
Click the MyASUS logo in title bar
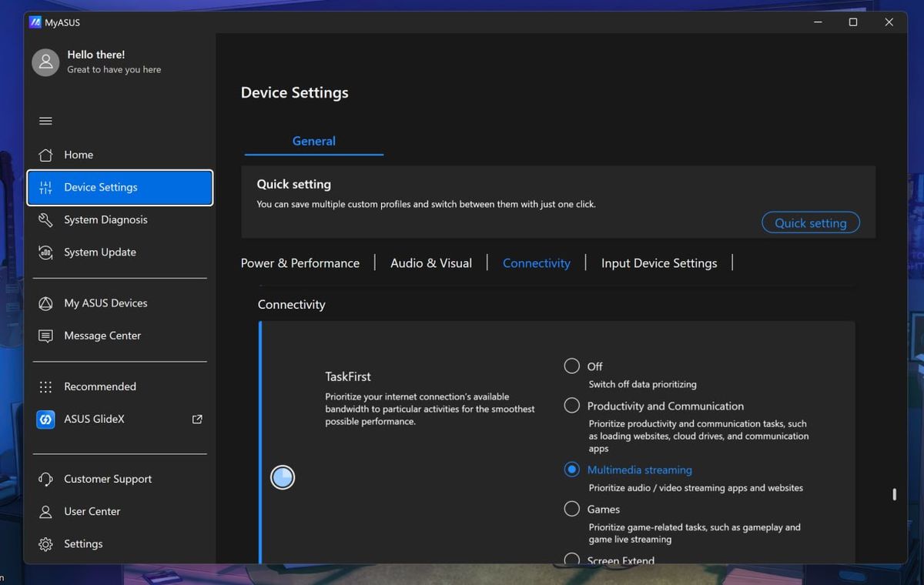coord(35,22)
